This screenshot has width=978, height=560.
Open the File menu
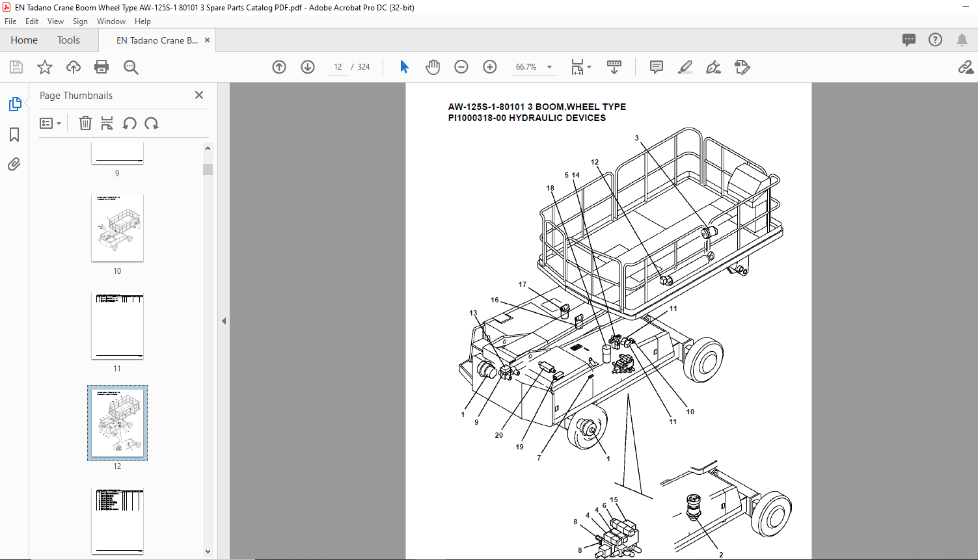pyautogui.click(x=10, y=21)
